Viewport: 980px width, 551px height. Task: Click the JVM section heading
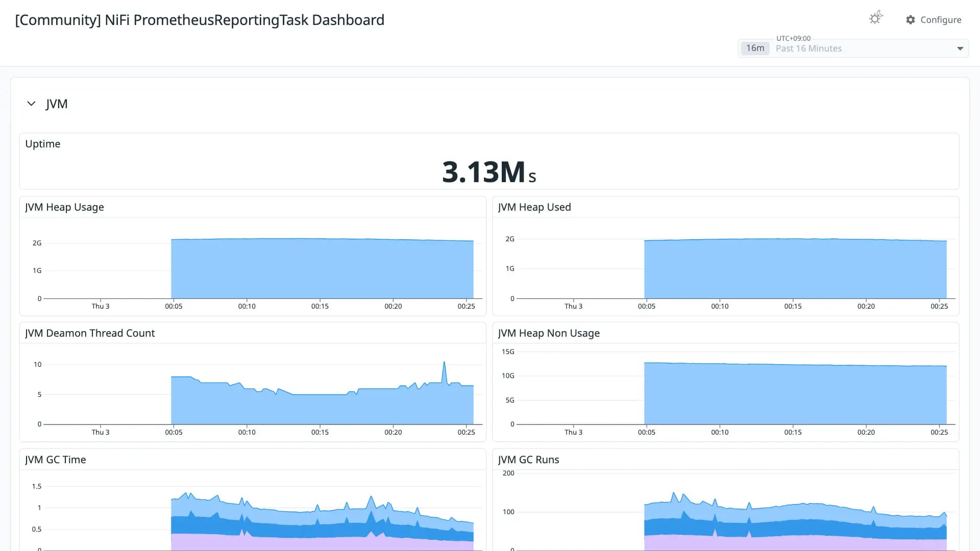coord(57,104)
